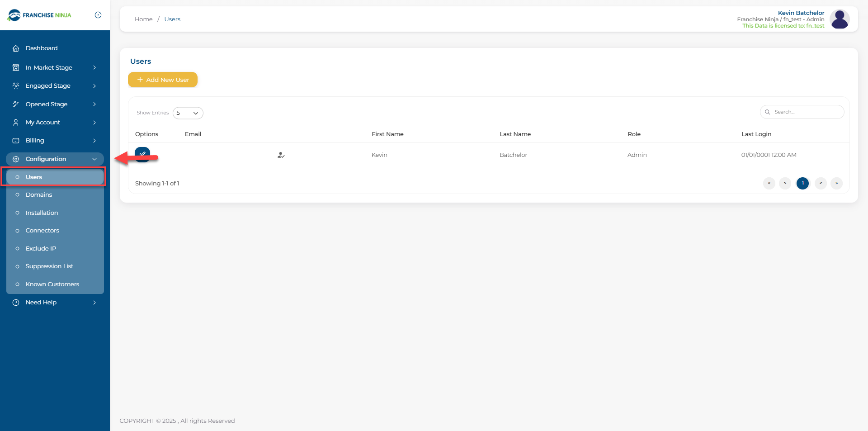The width and height of the screenshot is (868, 431).
Task: Sort by the Role column header
Action: tap(634, 134)
